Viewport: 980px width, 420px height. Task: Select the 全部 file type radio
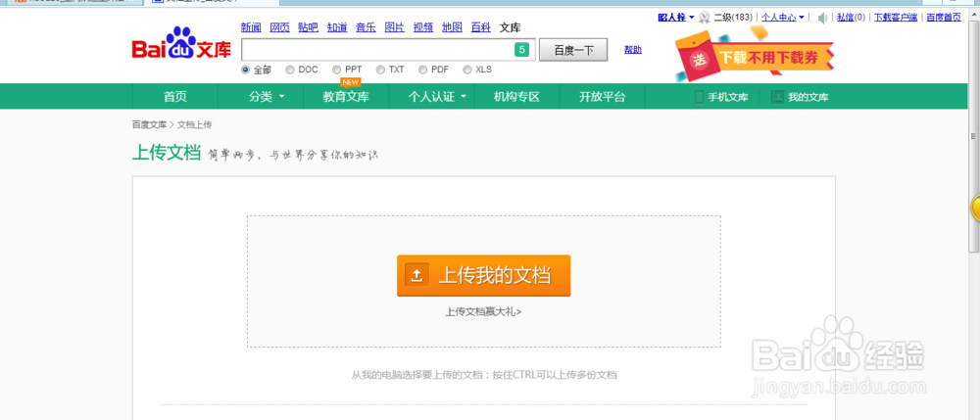pos(246,70)
